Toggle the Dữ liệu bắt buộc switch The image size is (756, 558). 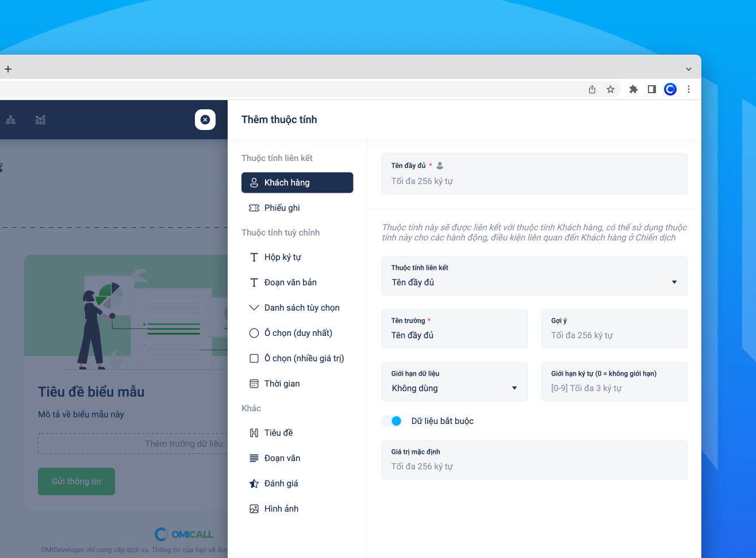coord(392,421)
